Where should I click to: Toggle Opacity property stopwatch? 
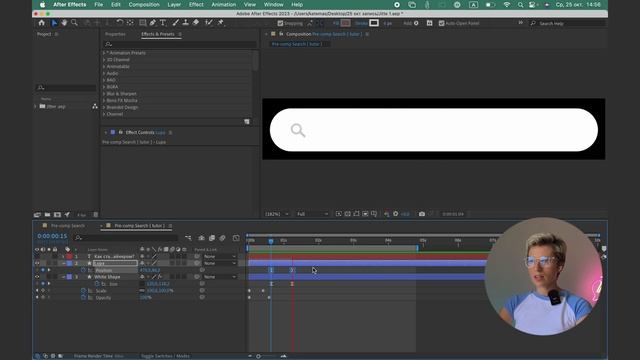(x=83, y=298)
